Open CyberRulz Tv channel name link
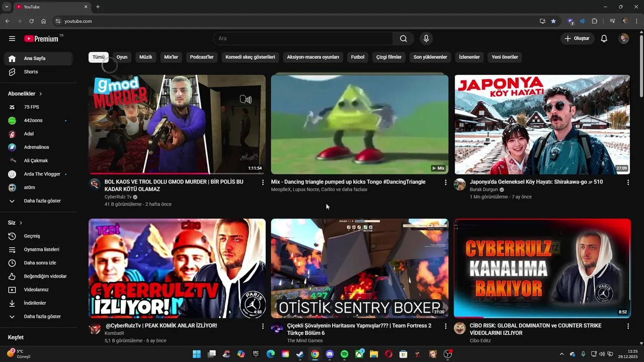Viewport: 644px width, 362px height. coord(118,197)
